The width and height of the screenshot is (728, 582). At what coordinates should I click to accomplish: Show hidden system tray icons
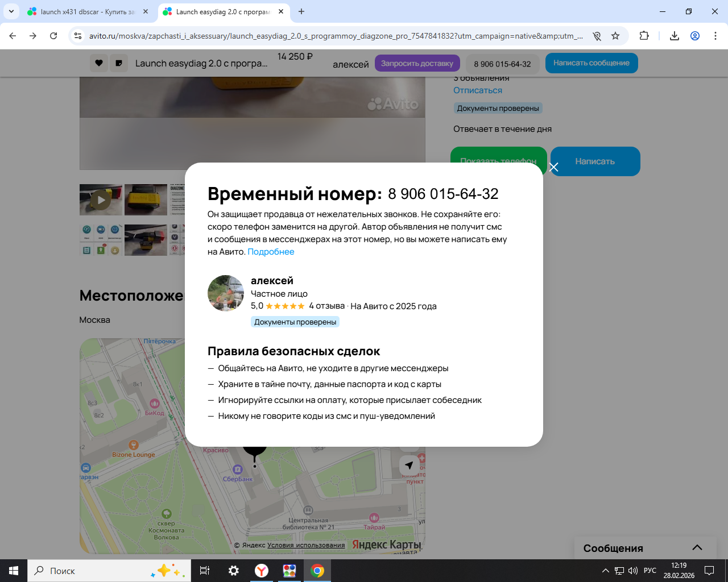coord(606,571)
